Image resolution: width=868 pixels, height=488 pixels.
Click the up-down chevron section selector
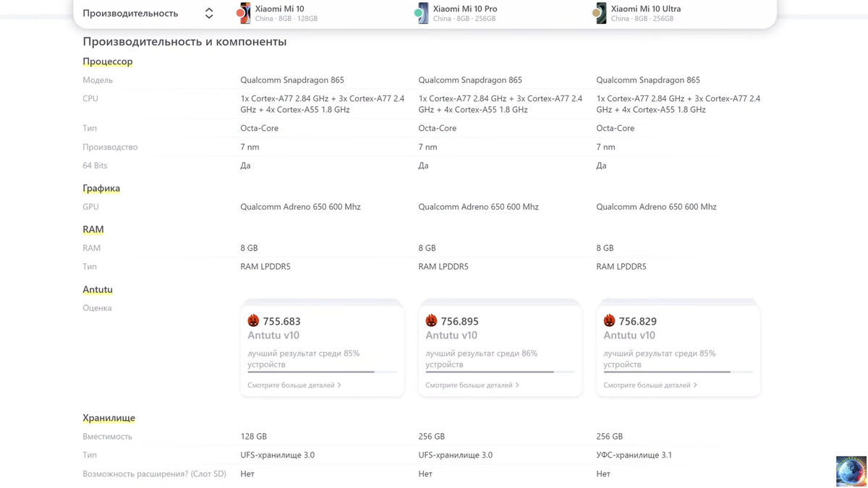(x=209, y=13)
